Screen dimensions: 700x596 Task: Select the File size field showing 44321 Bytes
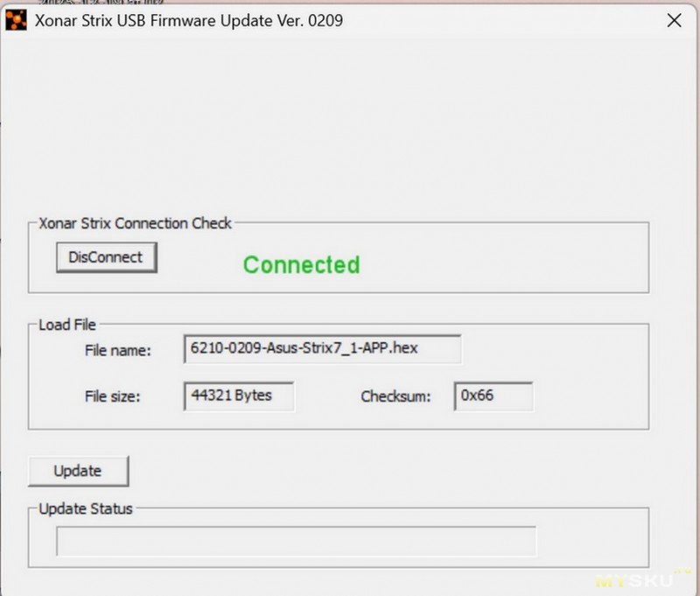click(x=239, y=396)
